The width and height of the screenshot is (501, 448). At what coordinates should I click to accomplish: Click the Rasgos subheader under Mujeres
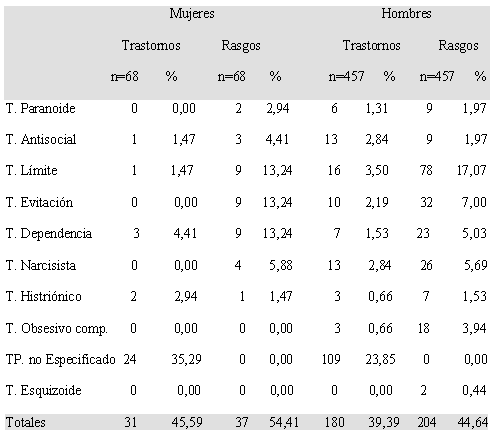tap(241, 46)
